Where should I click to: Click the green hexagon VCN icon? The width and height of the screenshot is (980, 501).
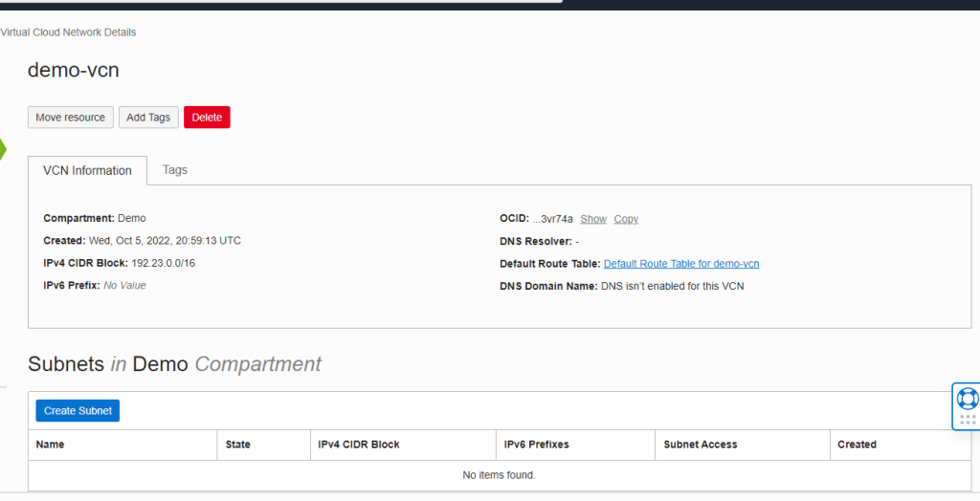pos(3,148)
